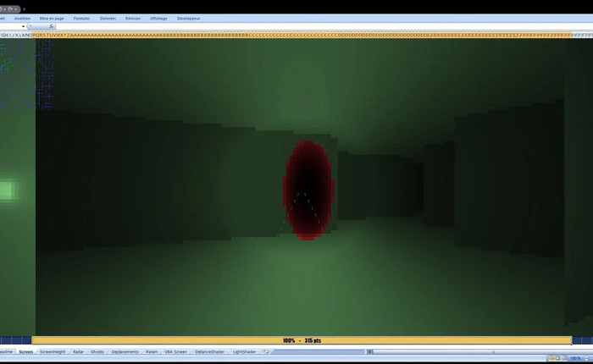Select the Screen sheet tab

pyautogui.click(x=26, y=351)
